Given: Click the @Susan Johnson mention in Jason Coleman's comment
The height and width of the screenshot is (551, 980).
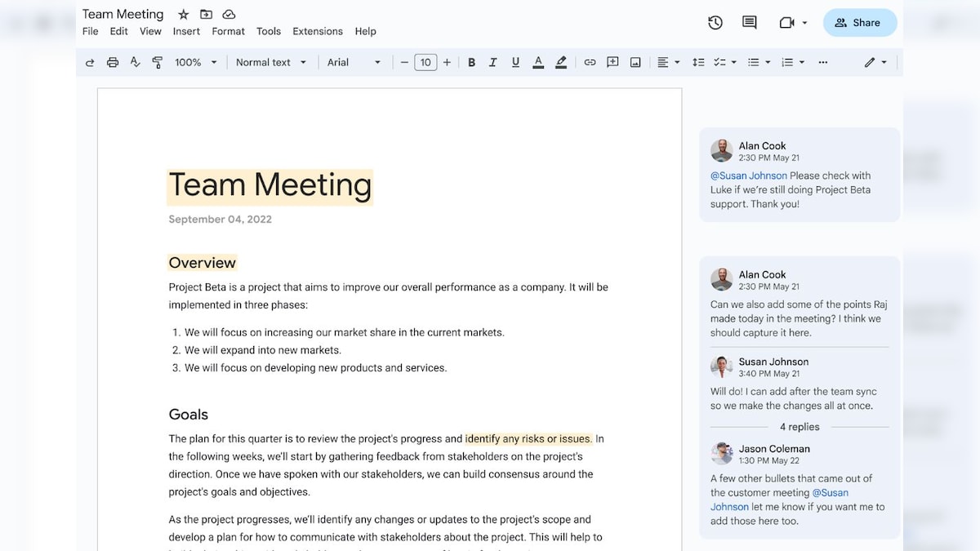Looking at the screenshot, I should 779,500.
